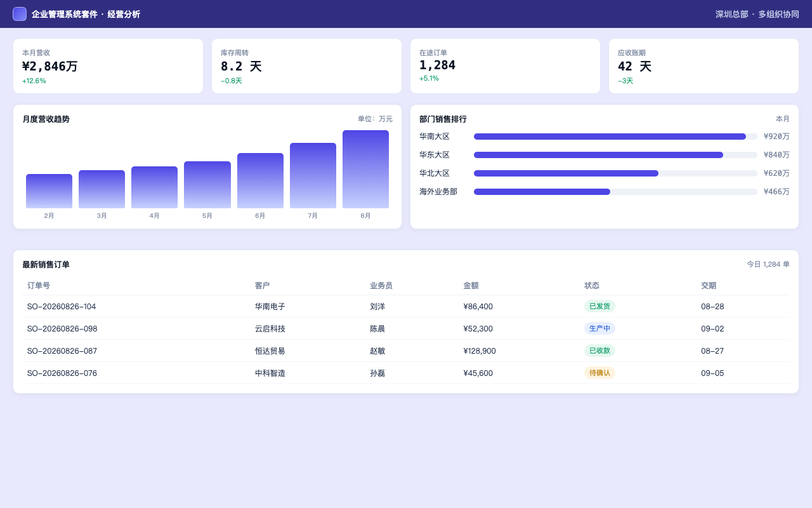
Task: Open order SO-20260826-104
Action: (62, 306)
